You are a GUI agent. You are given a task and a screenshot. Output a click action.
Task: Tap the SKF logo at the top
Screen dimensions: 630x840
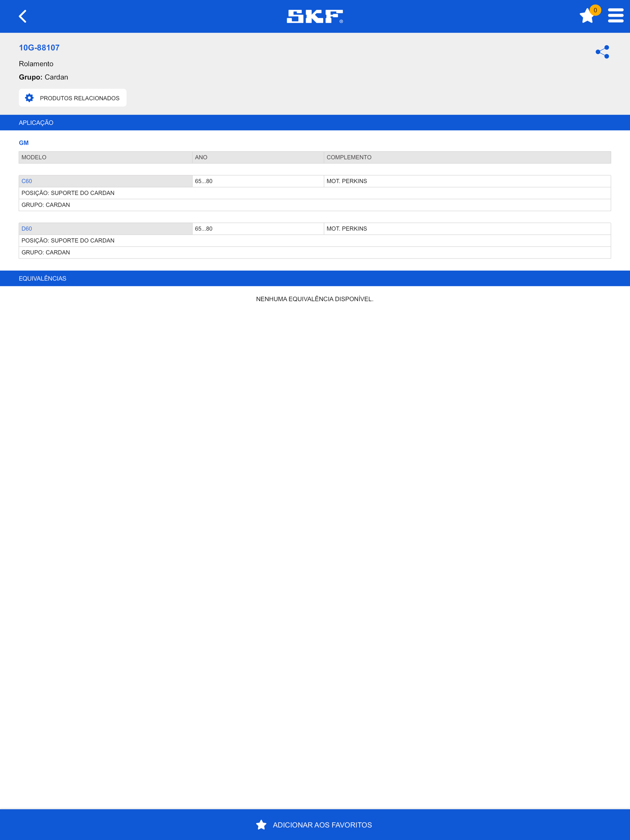click(x=315, y=16)
